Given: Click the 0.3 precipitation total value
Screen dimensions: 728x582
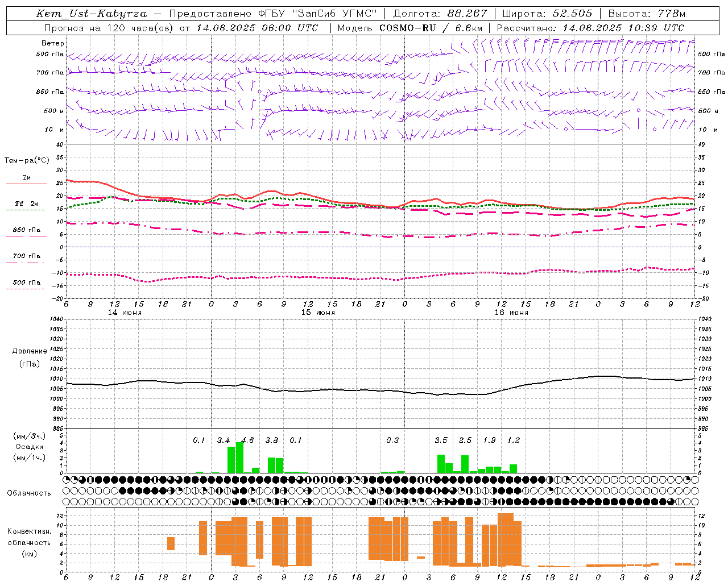Looking at the screenshot, I should [392, 440].
